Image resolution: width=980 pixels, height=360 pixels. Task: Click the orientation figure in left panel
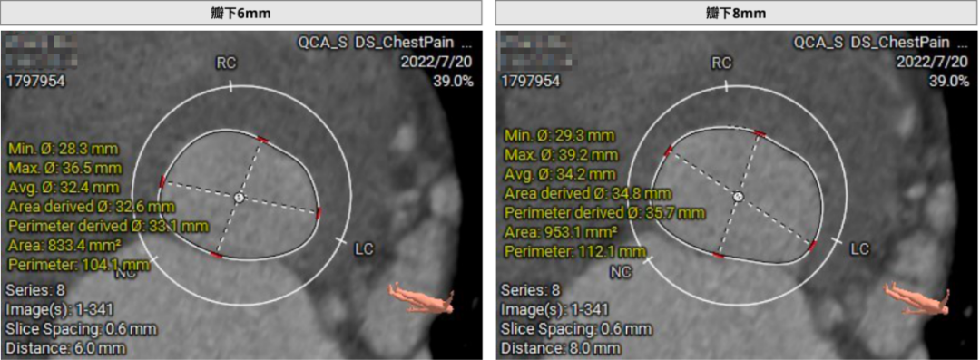422,297
